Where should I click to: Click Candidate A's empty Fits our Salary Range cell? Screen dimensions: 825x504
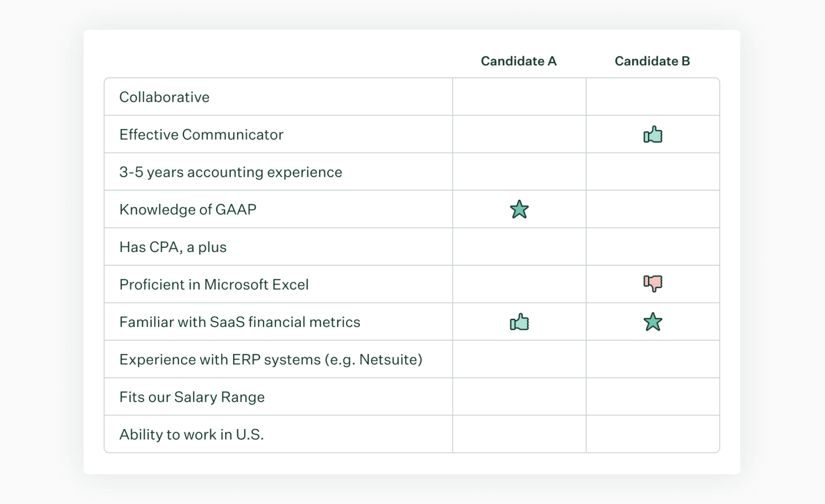tap(519, 397)
